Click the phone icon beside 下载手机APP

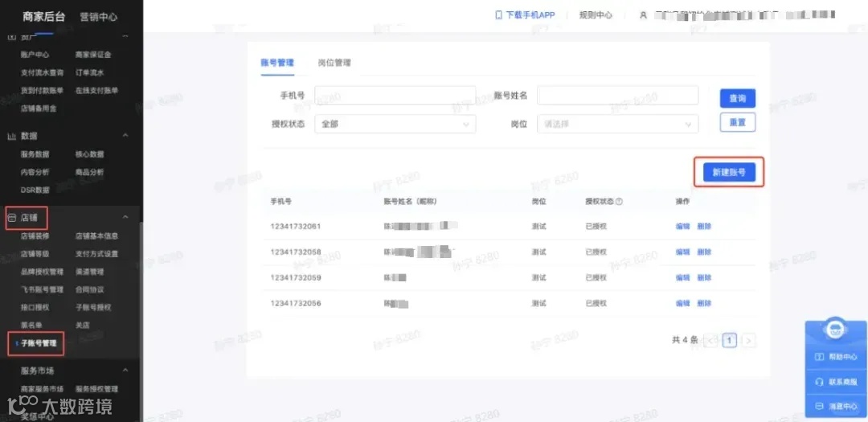tap(498, 15)
